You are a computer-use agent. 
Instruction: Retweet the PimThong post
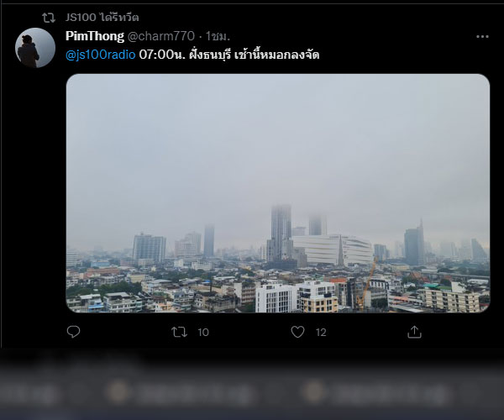[x=179, y=332]
